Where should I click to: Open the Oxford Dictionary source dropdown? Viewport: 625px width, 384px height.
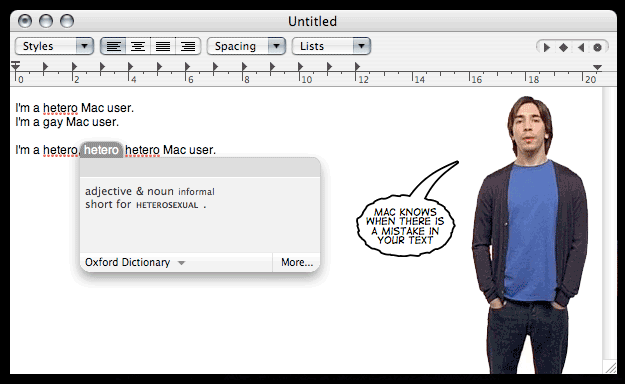click(x=135, y=262)
